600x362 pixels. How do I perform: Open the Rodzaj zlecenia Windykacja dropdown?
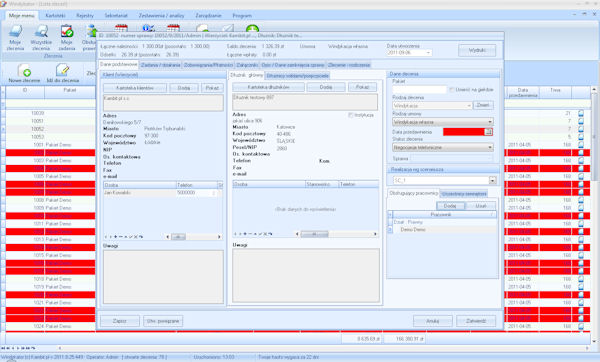(x=469, y=105)
